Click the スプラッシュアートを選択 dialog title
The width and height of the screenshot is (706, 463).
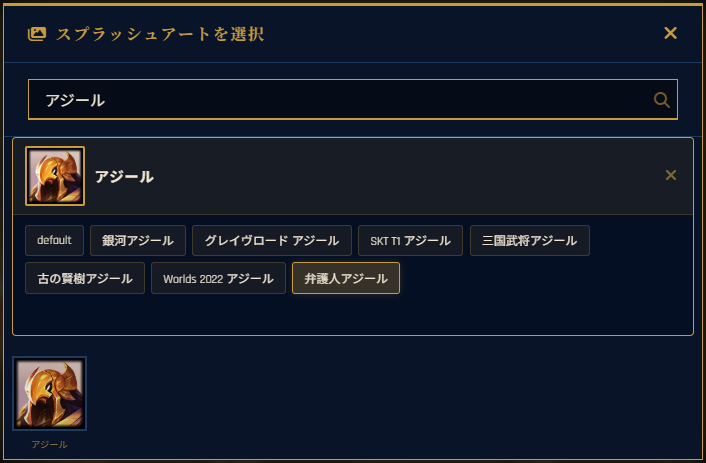coord(160,35)
